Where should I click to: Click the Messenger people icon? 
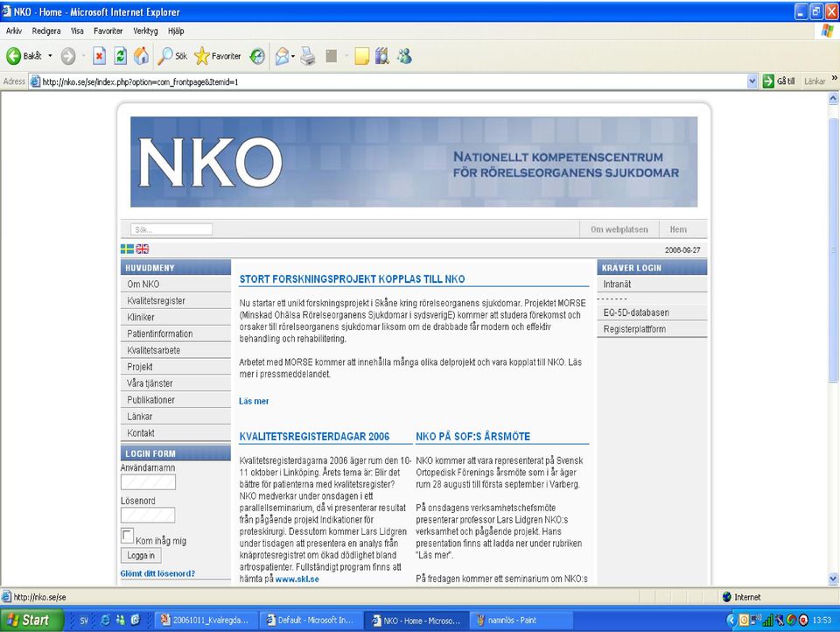point(404,56)
